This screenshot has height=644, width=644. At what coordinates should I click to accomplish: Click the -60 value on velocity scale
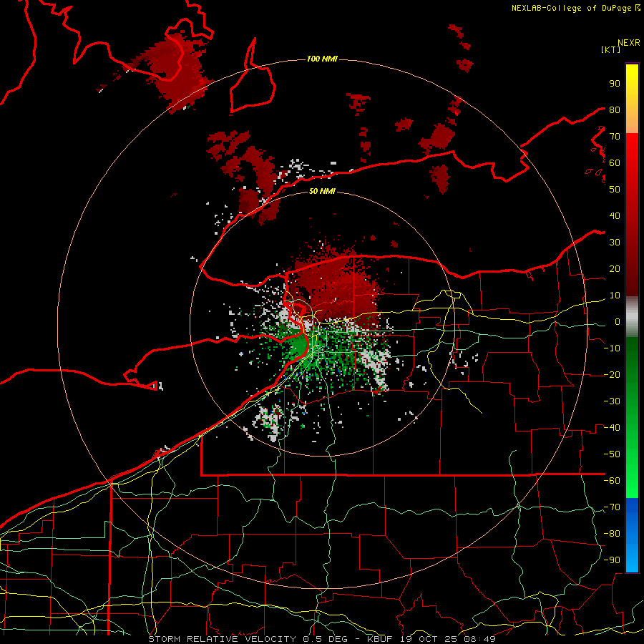coord(612,481)
